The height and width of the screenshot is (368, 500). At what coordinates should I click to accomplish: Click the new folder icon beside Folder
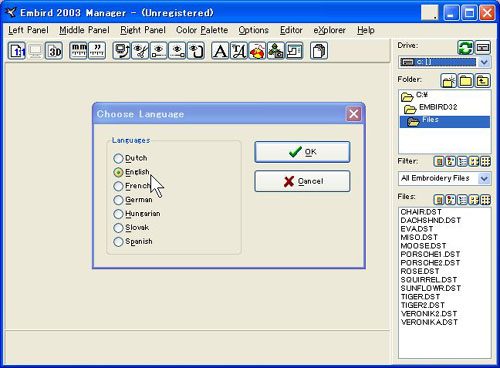coord(448,81)
